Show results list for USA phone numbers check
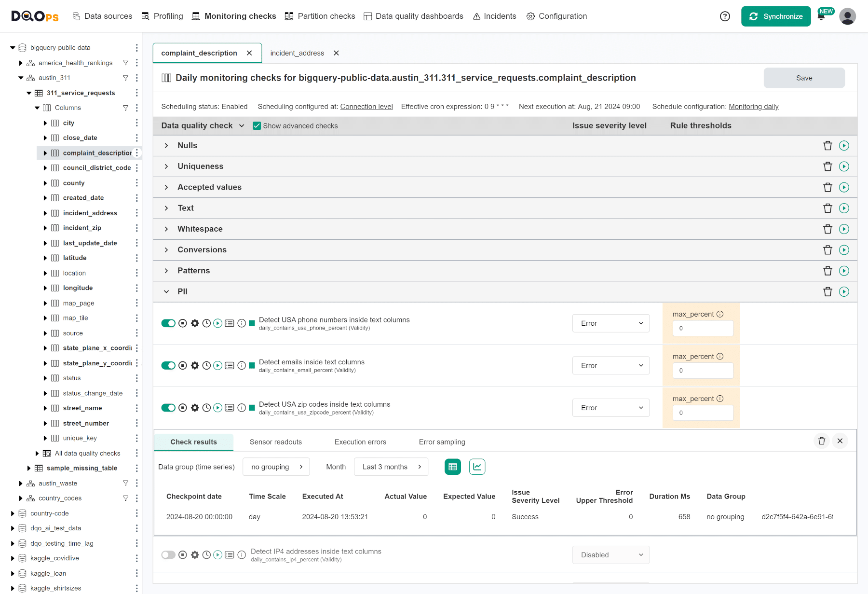 pos(230,323)
